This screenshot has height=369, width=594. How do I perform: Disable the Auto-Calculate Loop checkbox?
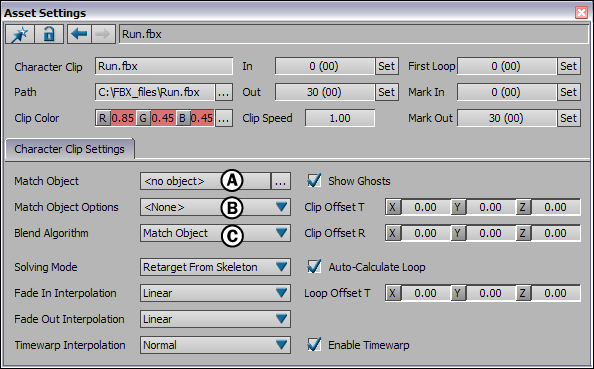click(x=314, y=267)
